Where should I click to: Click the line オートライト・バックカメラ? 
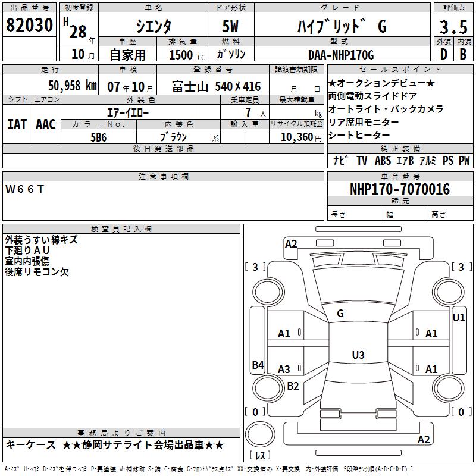click(x=386, y=109)
